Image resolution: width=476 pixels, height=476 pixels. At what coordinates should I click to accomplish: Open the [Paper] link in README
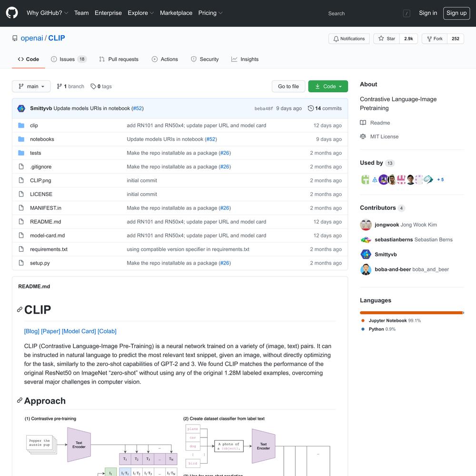pos(50,331)
